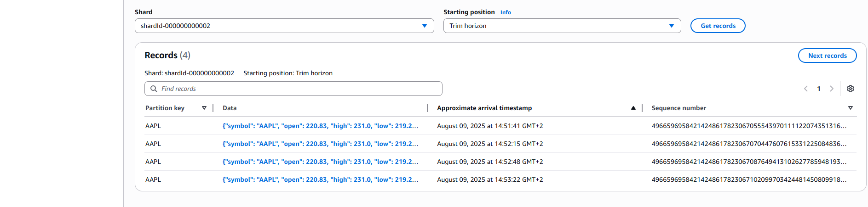Open the Starting position dropdown
868x207 pixels.
562,26
